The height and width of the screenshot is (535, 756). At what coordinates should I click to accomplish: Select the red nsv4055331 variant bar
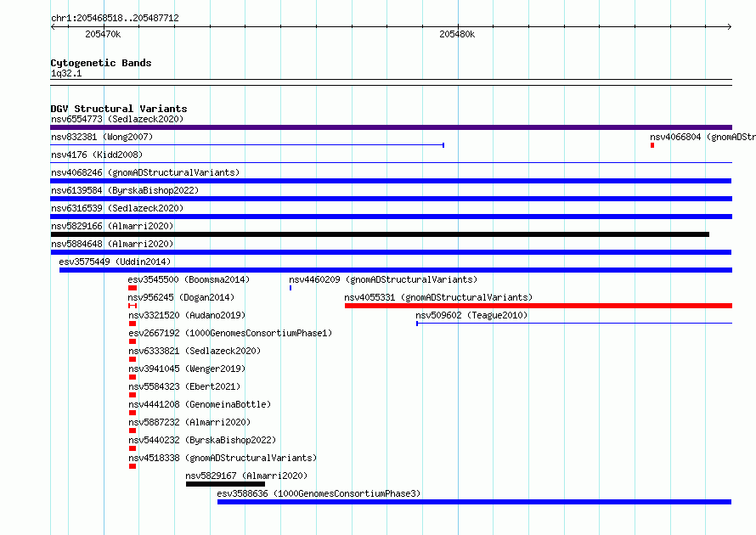(x=539, y=306)
